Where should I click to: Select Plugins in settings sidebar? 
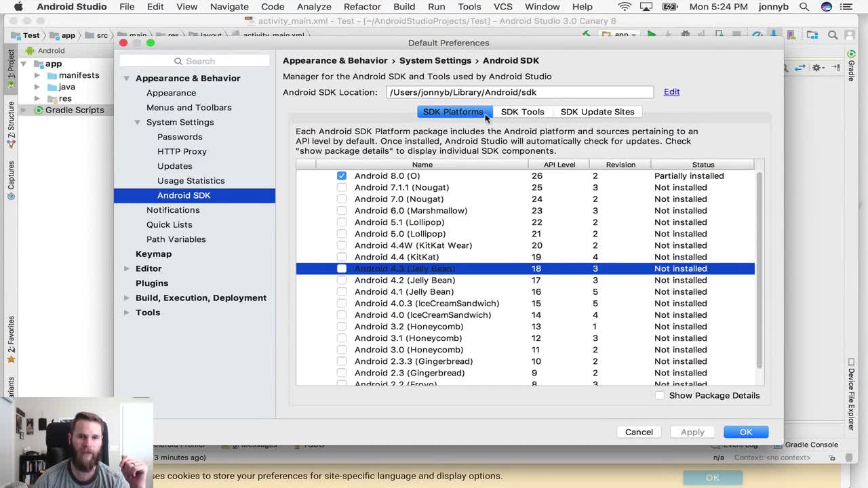[x=152, y=283]
